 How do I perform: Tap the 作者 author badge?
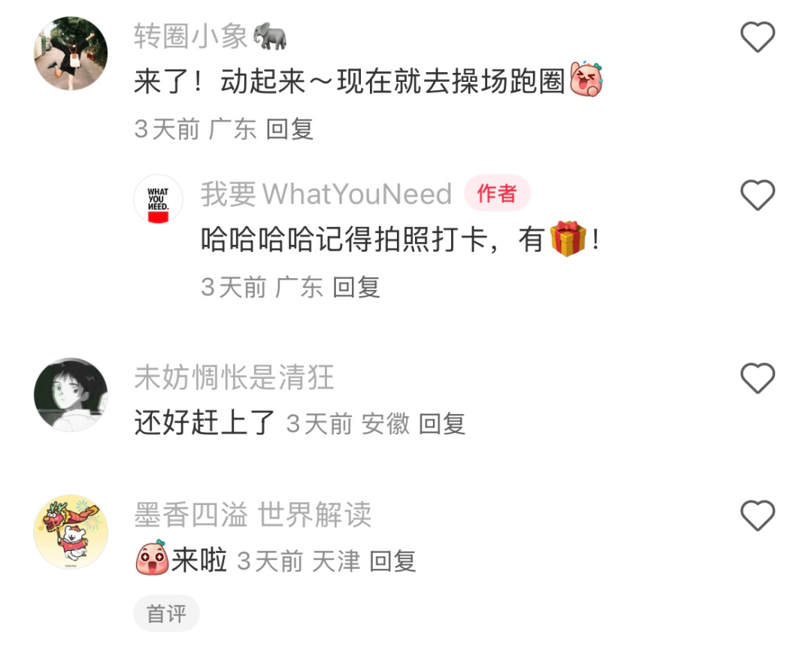pyautogui.click(x=497, y=193)
